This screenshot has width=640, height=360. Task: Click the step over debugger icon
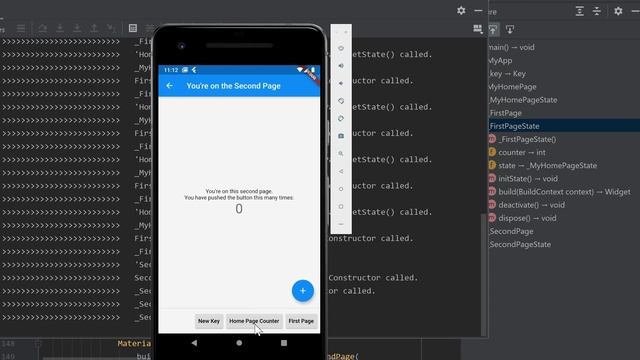click(x=42, y=28)
